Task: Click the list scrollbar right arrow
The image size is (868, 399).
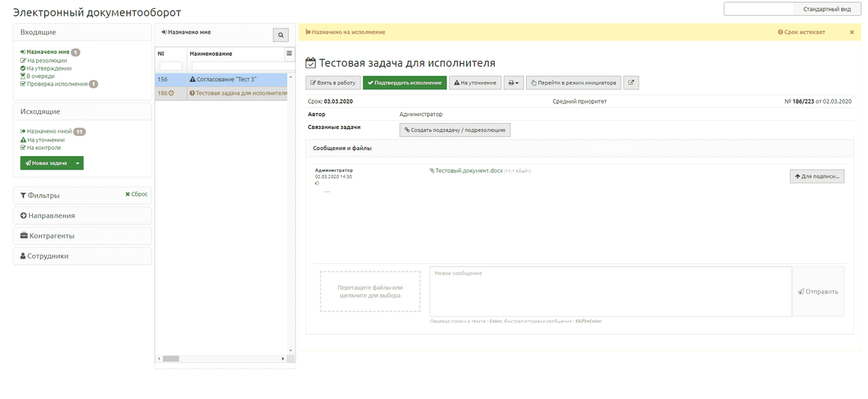Action: [x=284, y=358]
